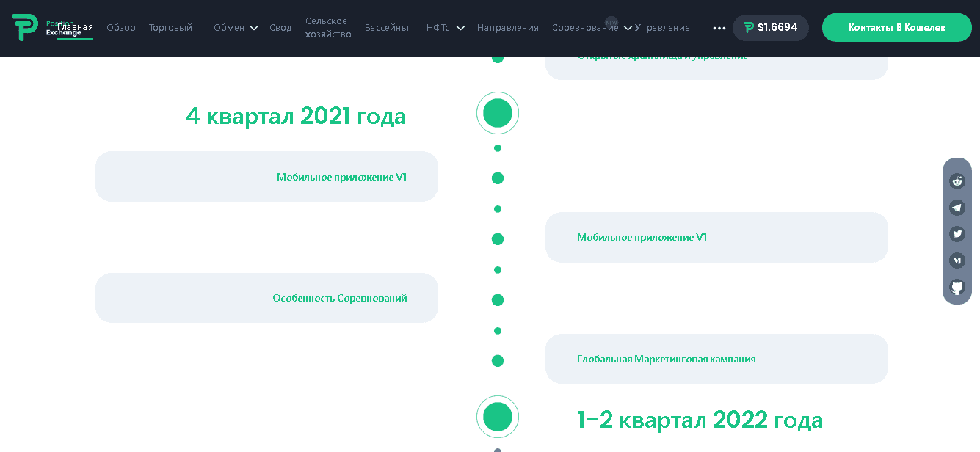Screen dimensions: 980x452
Task: Click the three-dots more menu icon
Action: point(719,28)
